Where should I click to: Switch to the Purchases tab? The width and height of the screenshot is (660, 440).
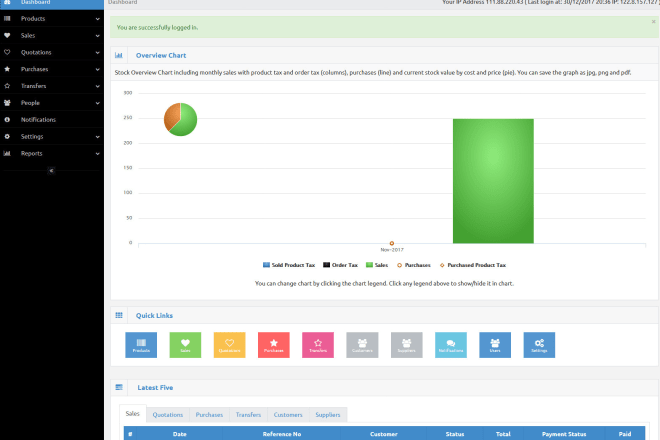pyautogui.click(x=209, y=415)
